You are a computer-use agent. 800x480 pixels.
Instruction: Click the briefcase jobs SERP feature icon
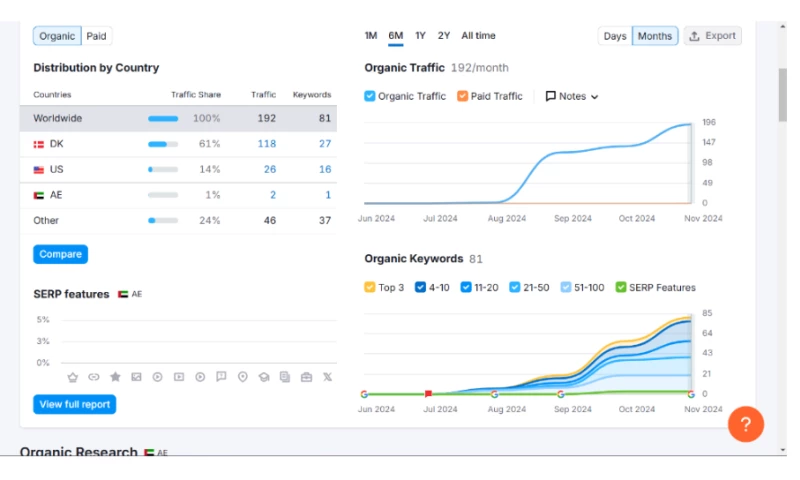306,377
